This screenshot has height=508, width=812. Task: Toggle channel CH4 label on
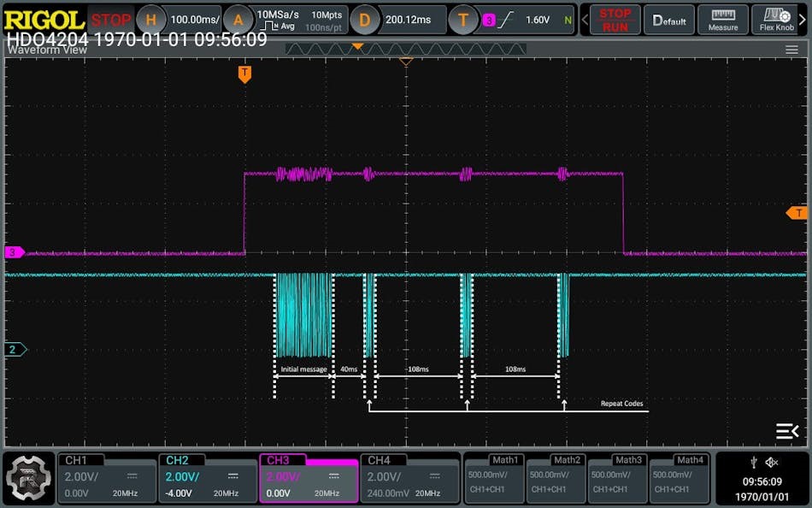pyautogui.click(x=379, y=460)
